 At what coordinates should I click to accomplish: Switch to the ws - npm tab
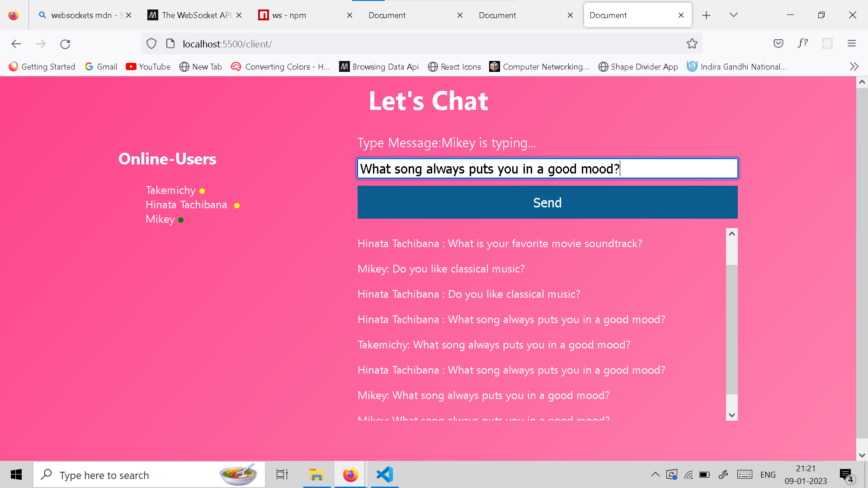(305, 15)
